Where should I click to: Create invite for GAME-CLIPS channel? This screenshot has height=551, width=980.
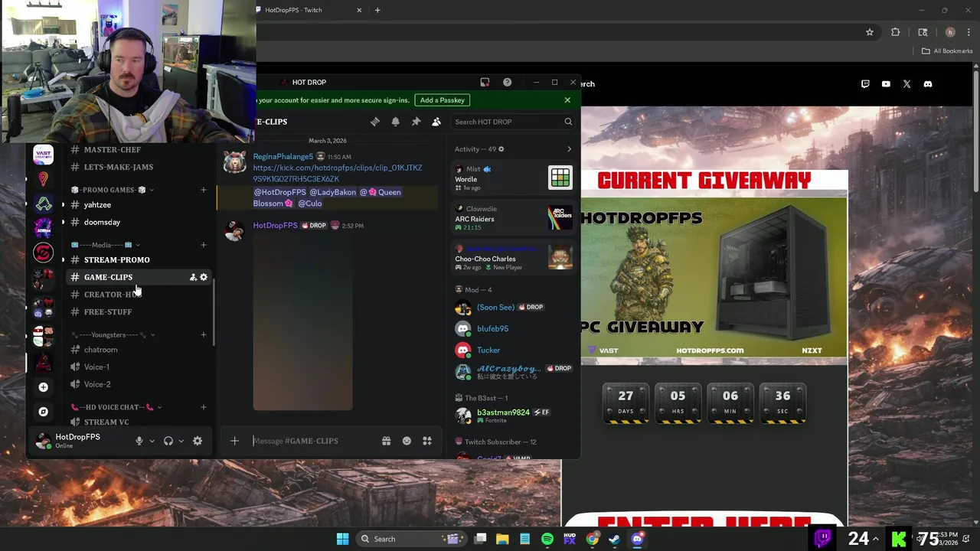(x=193, y=277)
